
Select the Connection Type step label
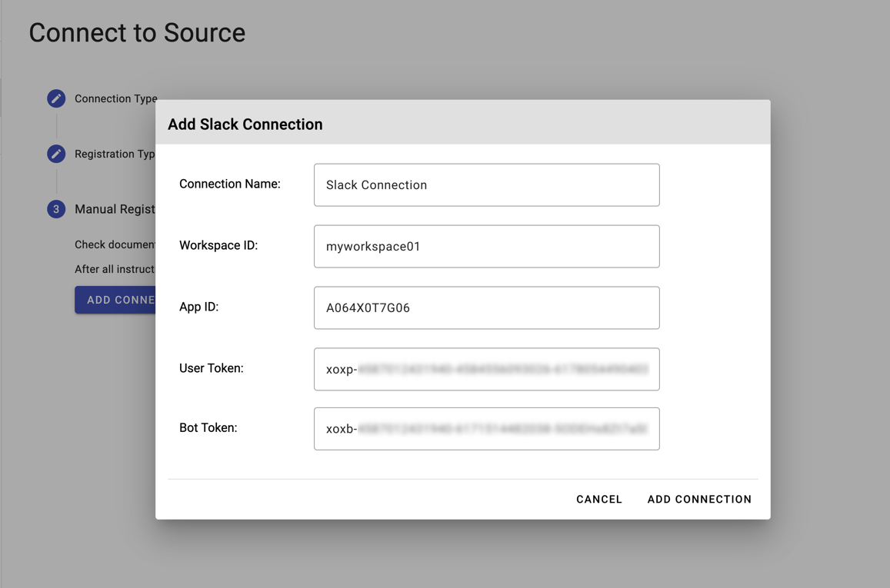pyautogui.click(x=115, y=98)
